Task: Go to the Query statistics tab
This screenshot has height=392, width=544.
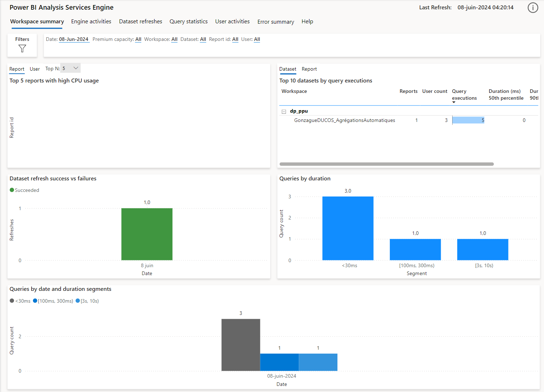Action: click(x=189, y=22)
